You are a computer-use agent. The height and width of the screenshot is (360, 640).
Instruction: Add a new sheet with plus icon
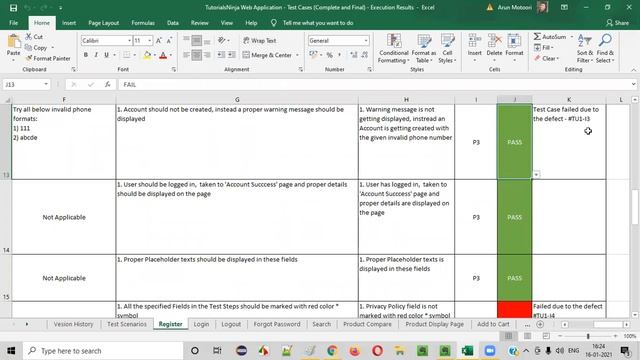(x=540, y=324)
